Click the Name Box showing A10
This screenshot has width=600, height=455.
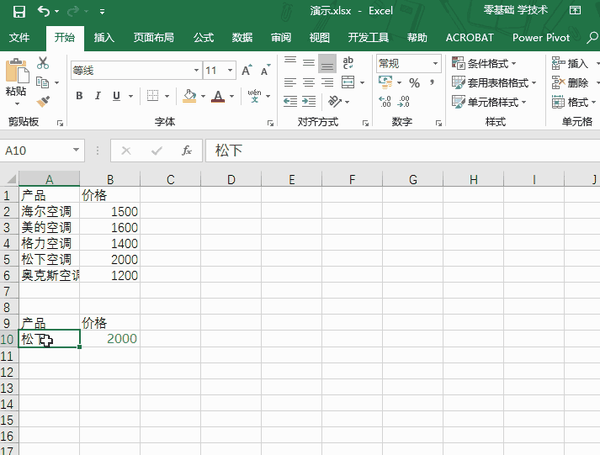(x=42, y=151)
